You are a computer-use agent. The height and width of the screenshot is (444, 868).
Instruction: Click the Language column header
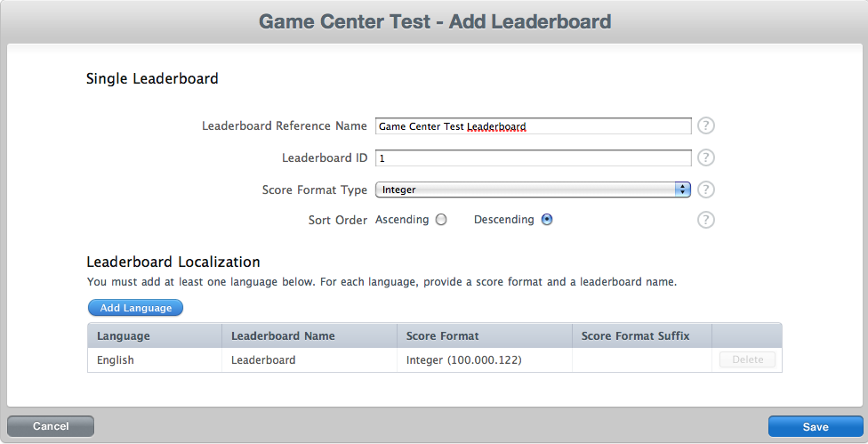pyautogui.click(x=155, y=336)
